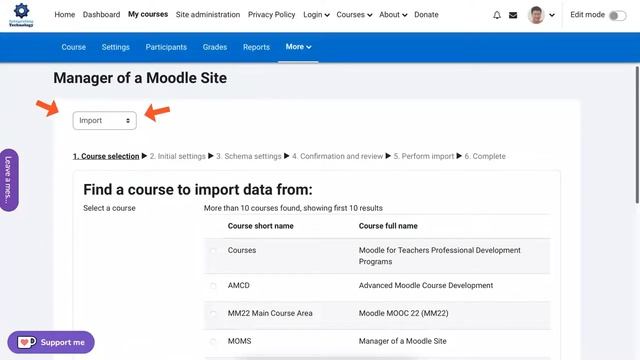Expand the user menu chevron
The height and width of the screenshot is (360, 640).
click(552, 15)
